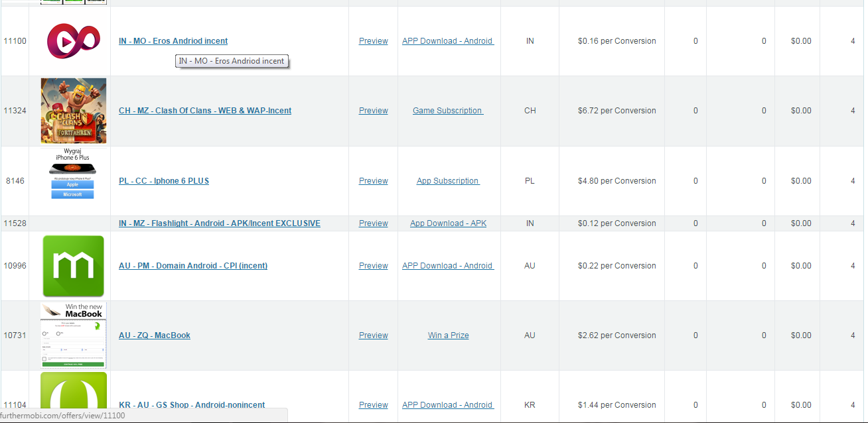Image resolution: width=868 pixels, height=423 pixels.
Task: Preview the Clash Of Clans offer
Action: (373, 111)
